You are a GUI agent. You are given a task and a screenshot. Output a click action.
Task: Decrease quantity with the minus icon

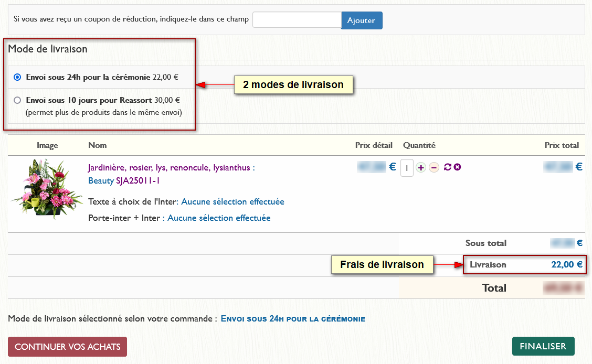point(434,167)
